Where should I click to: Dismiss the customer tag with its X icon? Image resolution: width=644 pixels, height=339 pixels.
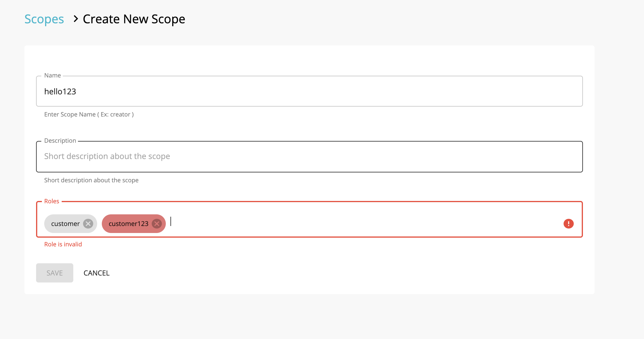coord(88,223)
